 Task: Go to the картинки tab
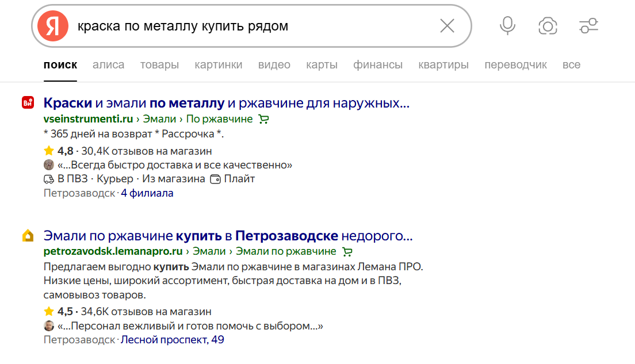click(x=218, y=65)
